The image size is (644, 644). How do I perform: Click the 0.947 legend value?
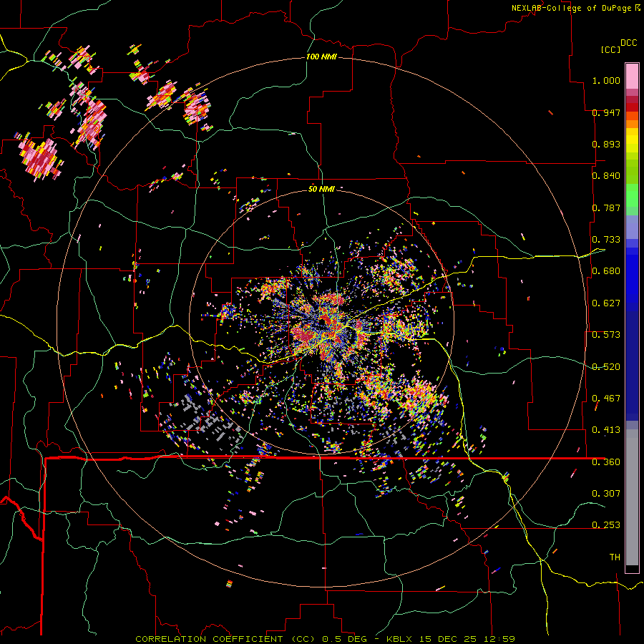pyautogui.click(x=606, y=112)
